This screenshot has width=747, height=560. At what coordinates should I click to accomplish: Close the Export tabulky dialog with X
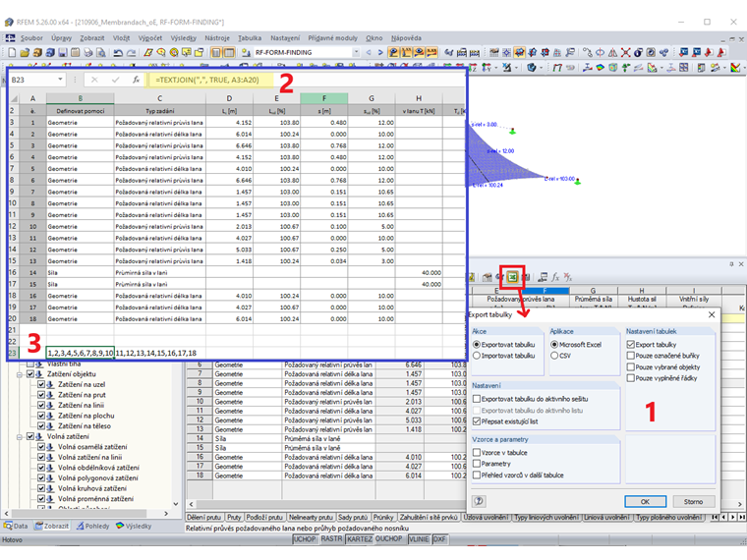[712, 314]
